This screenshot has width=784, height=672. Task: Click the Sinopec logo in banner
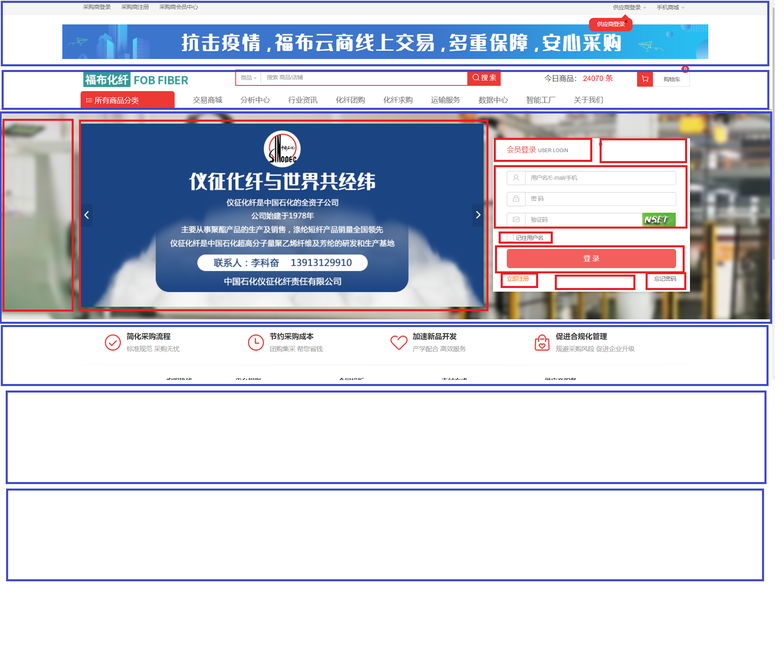click(x=282, y=149)
